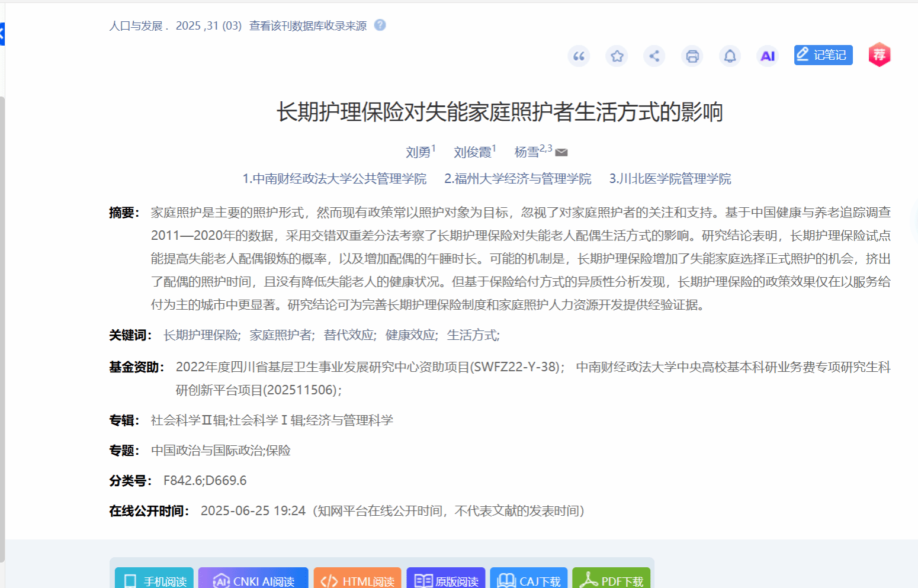This screenshot has width=918, height=588.
Task: Click 查看该刊数据库收录来源 link
Action: point(308,26)
